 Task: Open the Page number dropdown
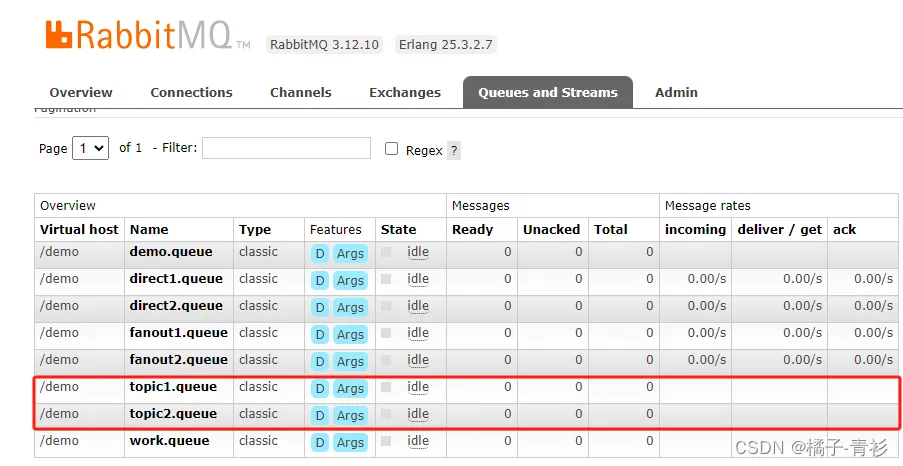tap(90, 148)
